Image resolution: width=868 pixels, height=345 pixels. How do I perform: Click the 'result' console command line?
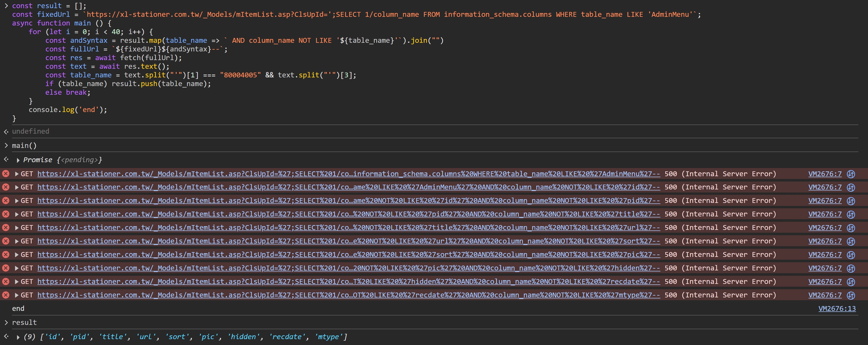click(x=24, y=323)
